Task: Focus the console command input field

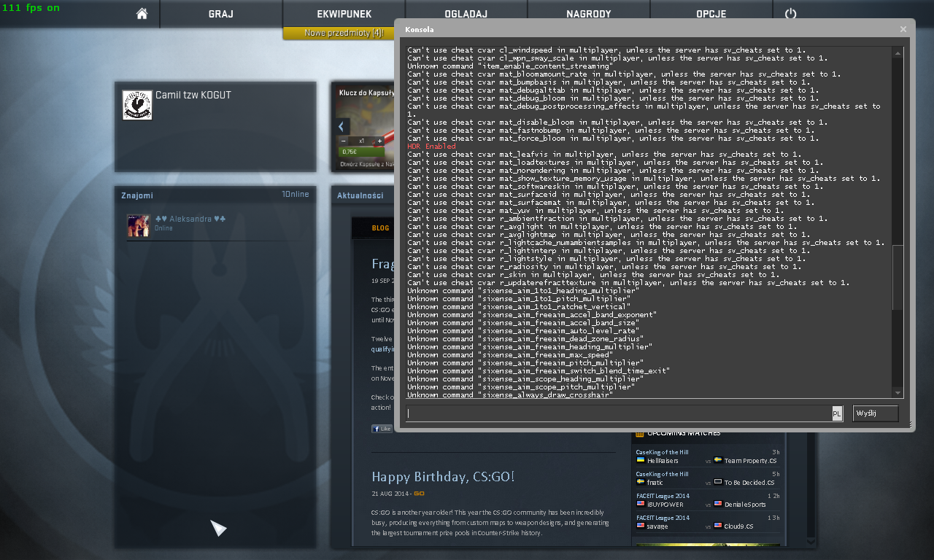Action: [x=619, y=413]
